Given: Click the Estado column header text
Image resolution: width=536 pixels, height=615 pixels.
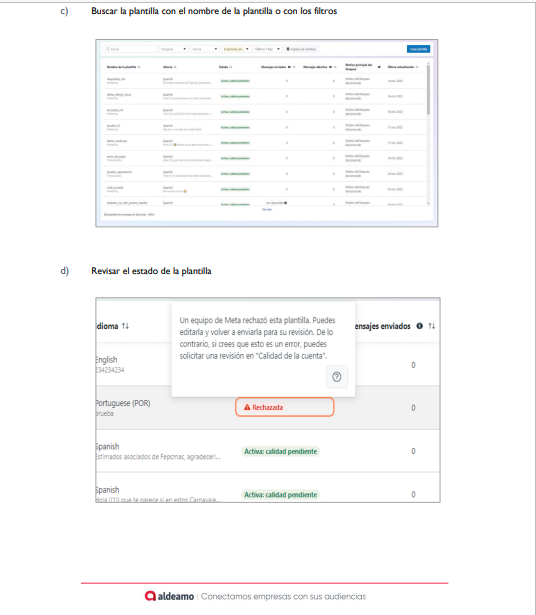Looking at the screenshot, I should pyautogui.click(x=223, y=67).
